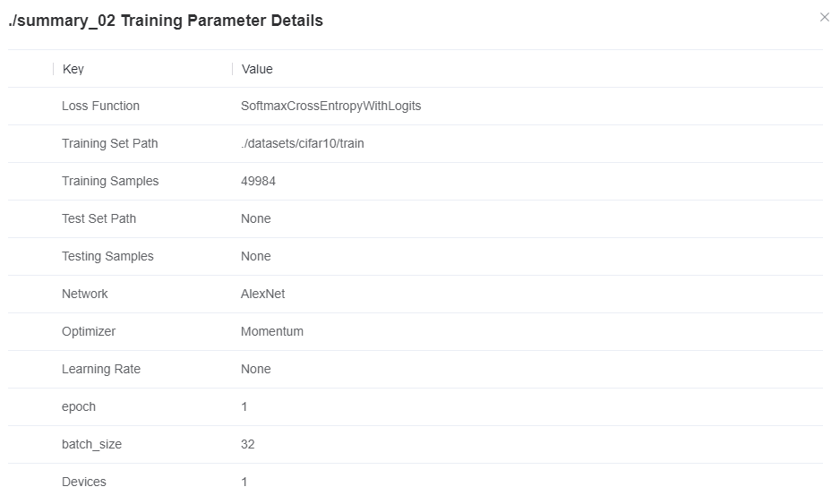Click the AlexNet network value
Viewport: 840px width, 504px height.
[262, 294]
